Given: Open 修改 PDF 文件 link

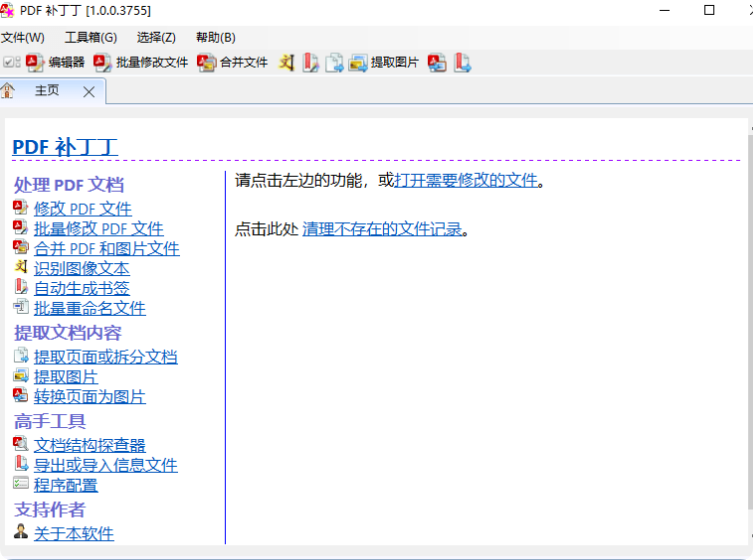Looking at the screenshot, I should (x=83, y=208).
